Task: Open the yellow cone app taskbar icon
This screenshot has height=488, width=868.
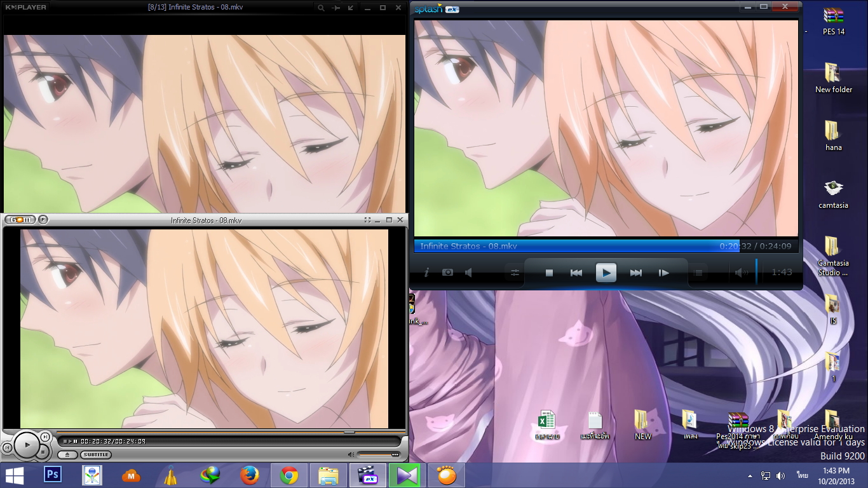Action: pyautogui.click(x=171, y=475)
